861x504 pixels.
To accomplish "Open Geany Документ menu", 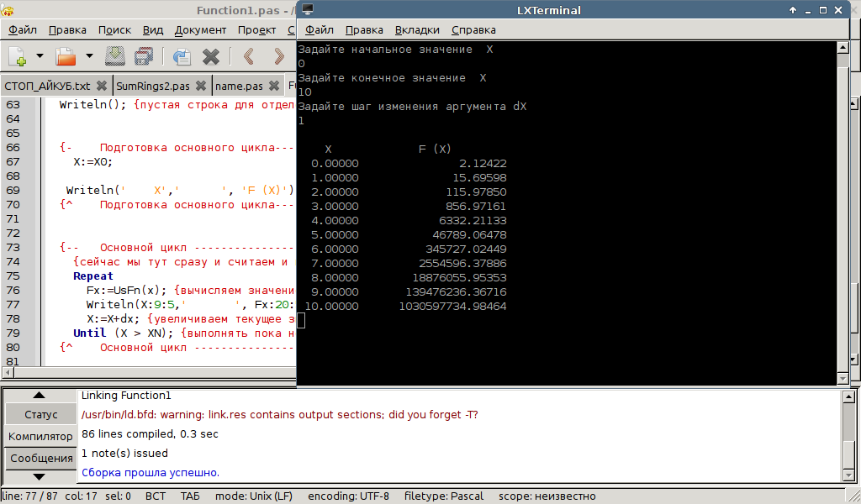I will (x=200, y=30).
